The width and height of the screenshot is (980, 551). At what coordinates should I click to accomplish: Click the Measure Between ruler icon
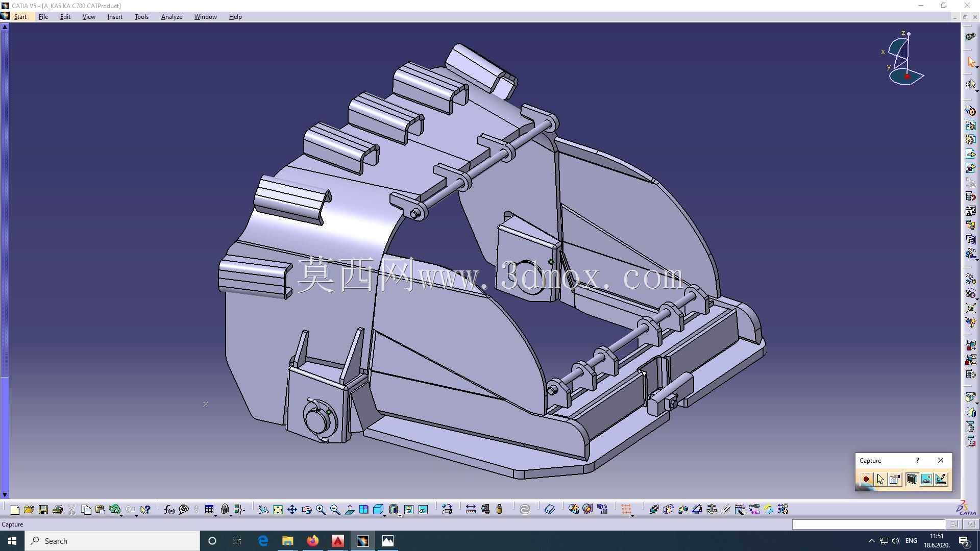point(471,509)
